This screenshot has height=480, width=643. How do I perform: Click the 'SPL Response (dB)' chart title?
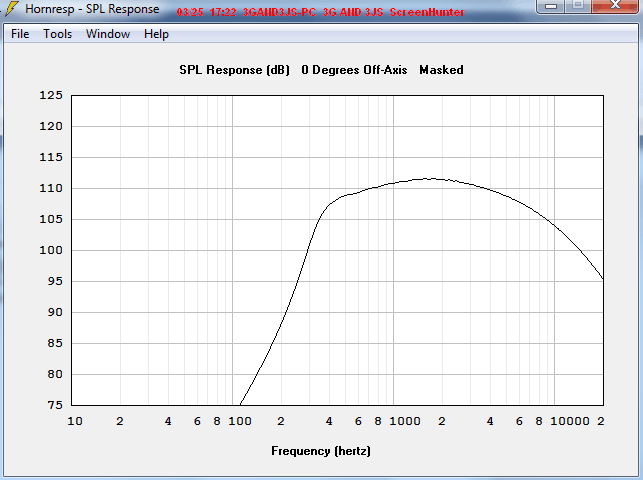[235, 70]
